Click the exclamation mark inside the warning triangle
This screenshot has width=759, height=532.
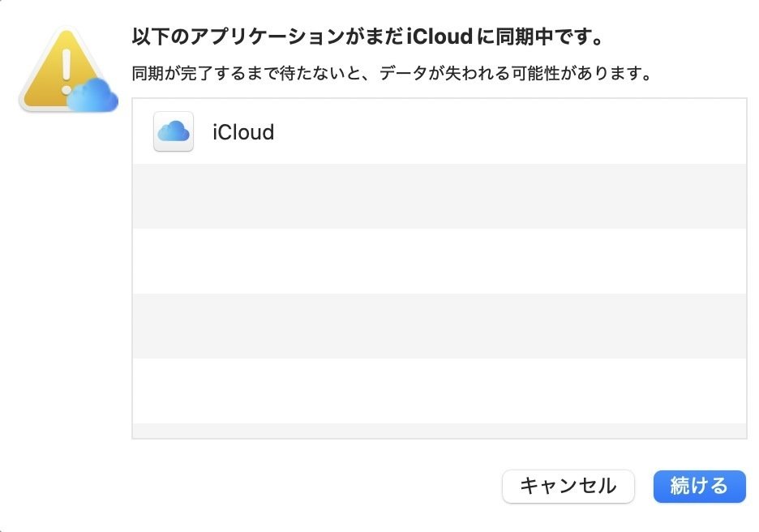[x=66, y=71]
